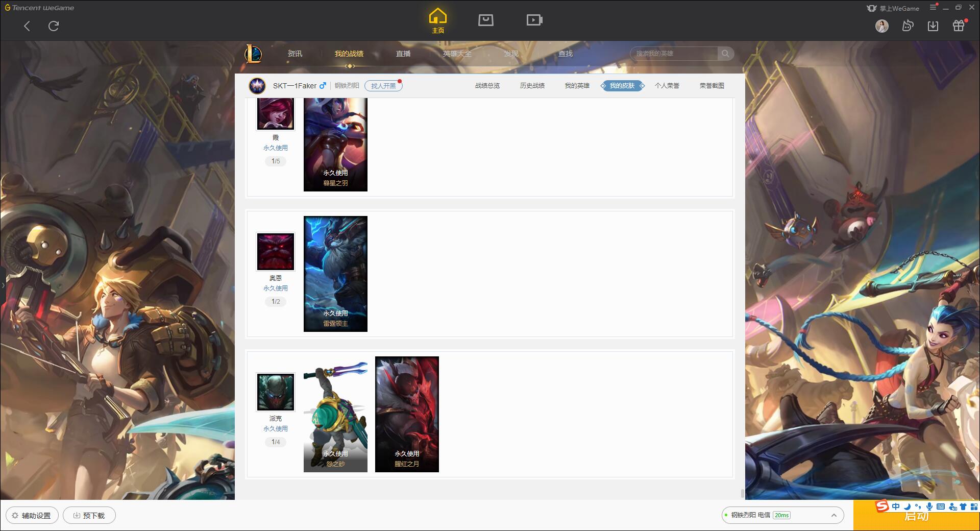Screen dimensions: 980x531
Task: Toggle Sogou 中 Chinese input mode
Action: click(896, 506)
